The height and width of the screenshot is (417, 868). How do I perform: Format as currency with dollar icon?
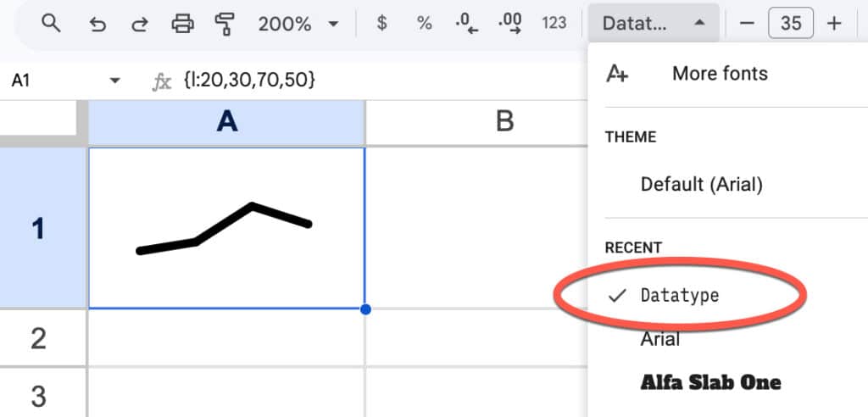pyautogui.click(x=381, y=23)
